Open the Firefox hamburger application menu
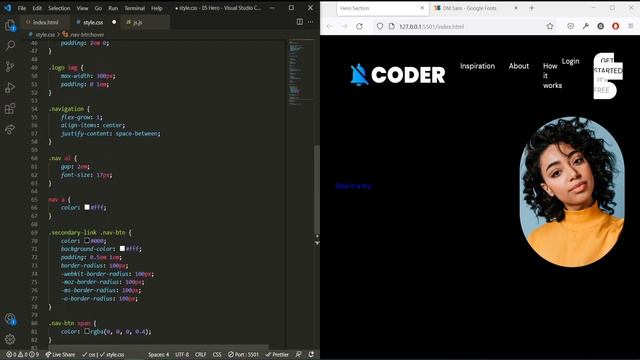 631,26
